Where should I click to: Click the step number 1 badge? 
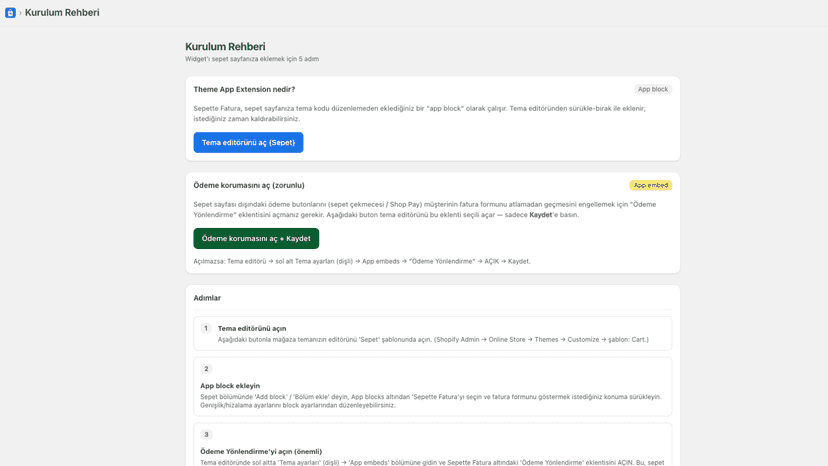pyautogui.click(x=206, y=328)
